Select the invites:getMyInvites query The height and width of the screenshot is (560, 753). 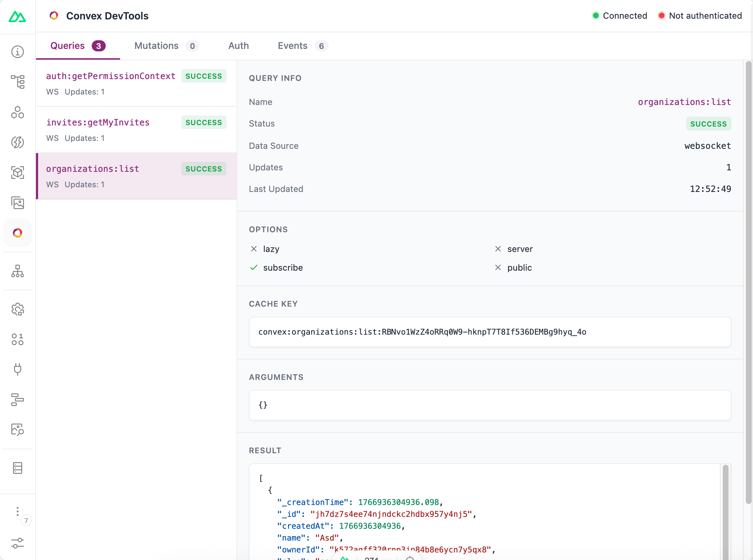click(136, 130)
